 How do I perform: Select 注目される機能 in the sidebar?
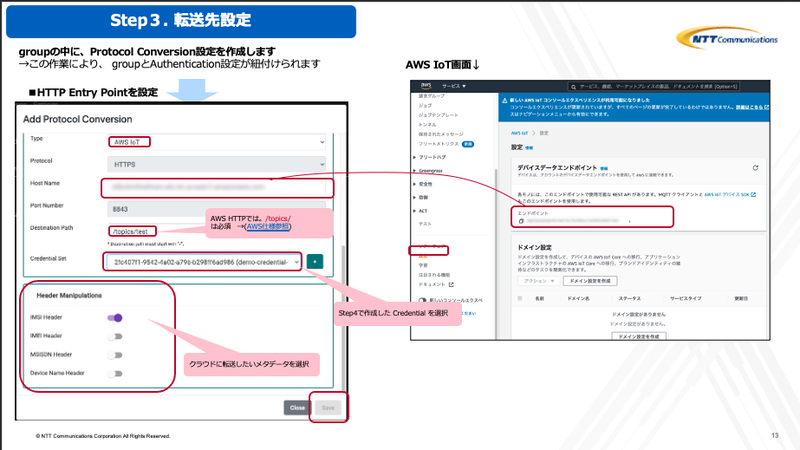434,275
